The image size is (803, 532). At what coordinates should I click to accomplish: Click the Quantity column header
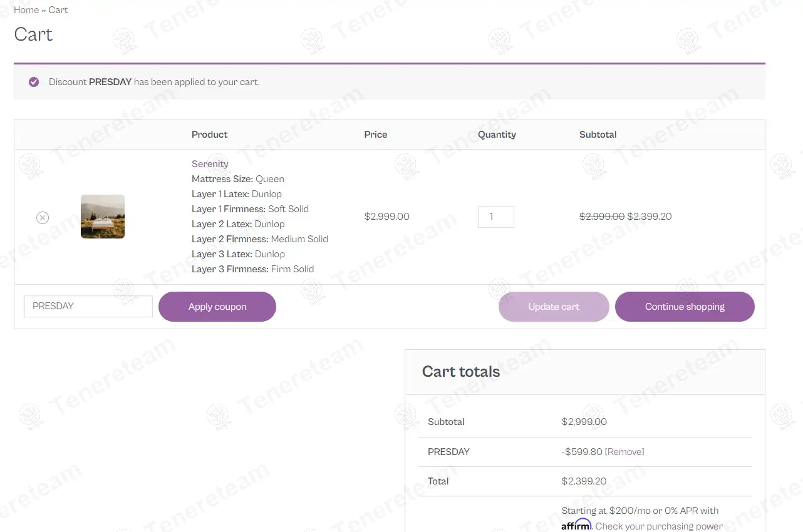tap(497, 135)
